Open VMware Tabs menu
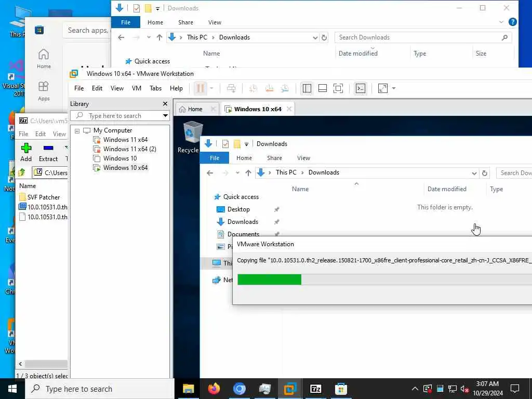 pos(155,88)
